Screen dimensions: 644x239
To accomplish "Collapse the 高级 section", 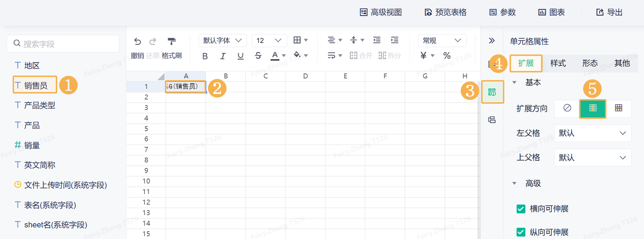I will click(x=514, y=183).
